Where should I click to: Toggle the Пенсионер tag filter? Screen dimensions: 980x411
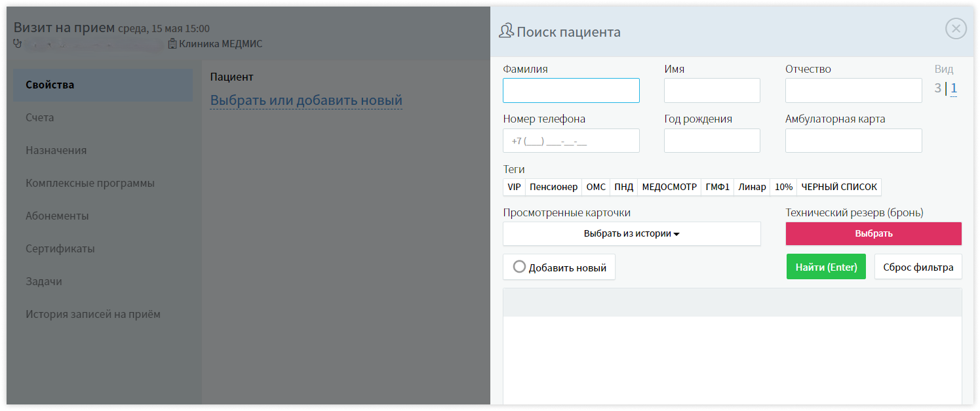[553, 187]
